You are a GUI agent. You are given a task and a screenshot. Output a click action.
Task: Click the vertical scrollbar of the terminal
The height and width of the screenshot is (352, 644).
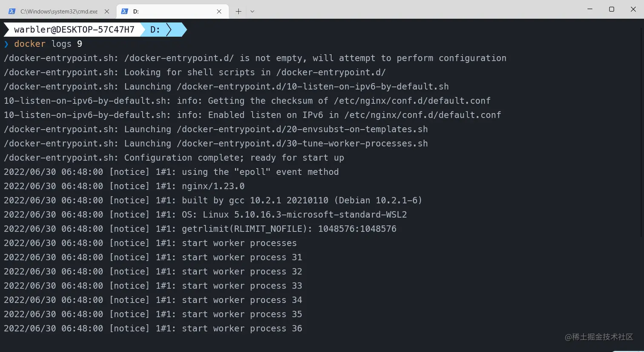[641, 128]
